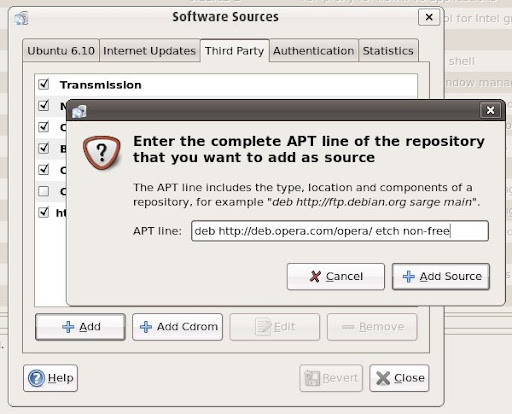512x414 pixels.
Task: Close the Software Sources window via X
Action: (x=429, y=17)
